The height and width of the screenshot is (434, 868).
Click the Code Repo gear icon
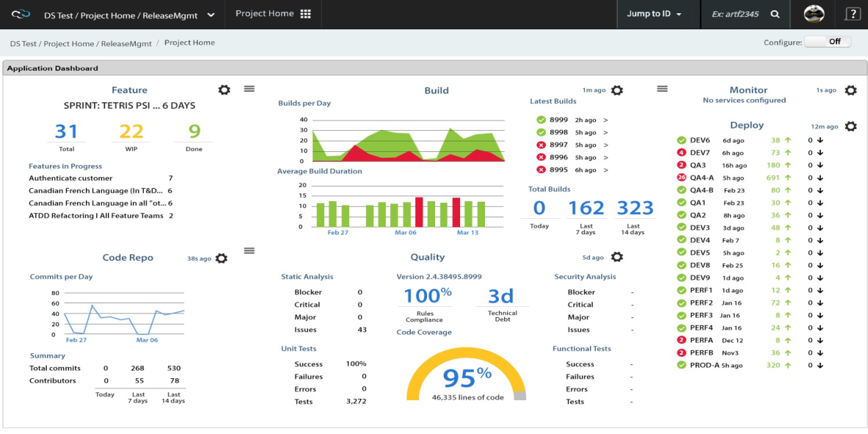[x=222, y=258]
